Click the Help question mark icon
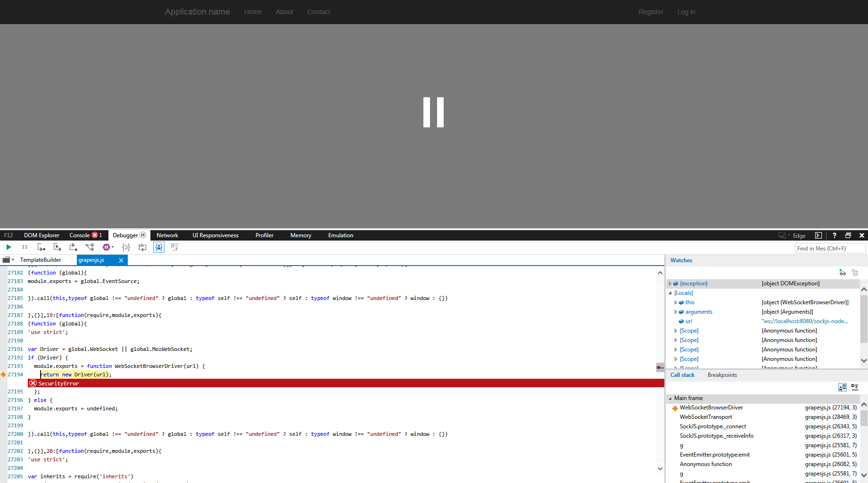Screen dimensions: 868x483 tap(834, 235)
